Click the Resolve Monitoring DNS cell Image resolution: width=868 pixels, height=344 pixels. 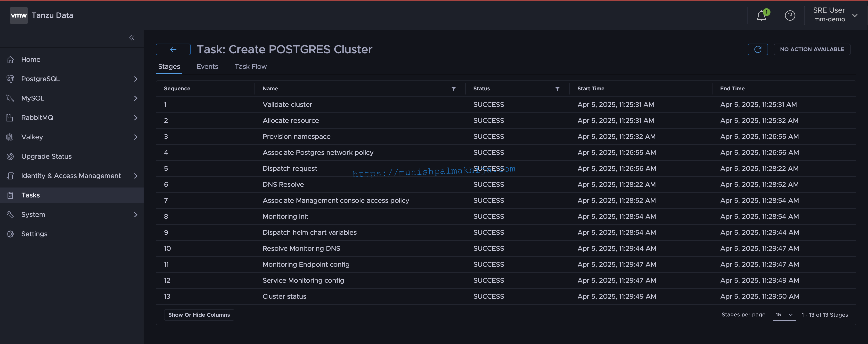pos(301,248)
